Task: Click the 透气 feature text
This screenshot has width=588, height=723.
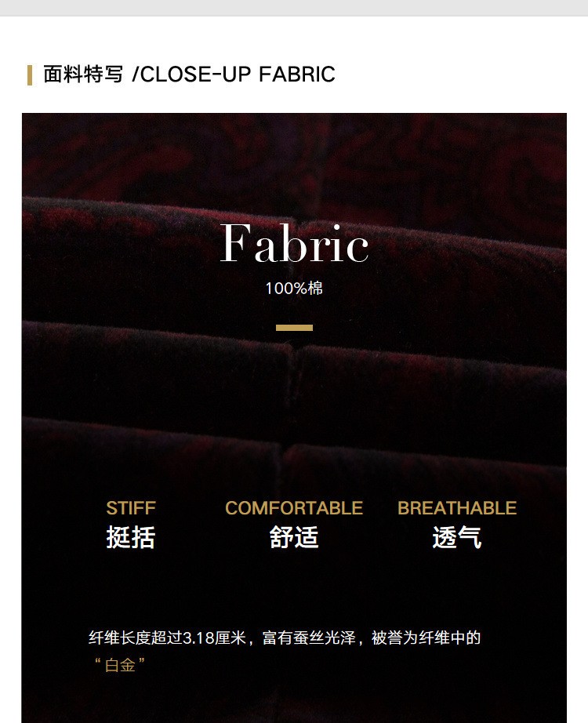Action: (x=457, y=537)
